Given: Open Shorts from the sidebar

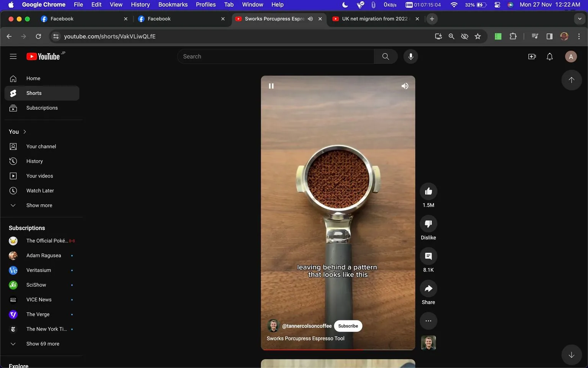Looking at the screenshot, I should [34, 93].
